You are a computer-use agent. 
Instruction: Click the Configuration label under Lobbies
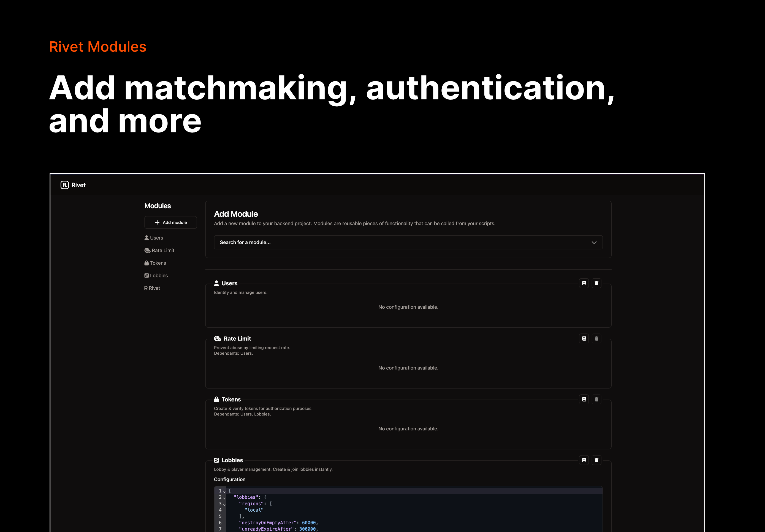(x=230, y=479)
